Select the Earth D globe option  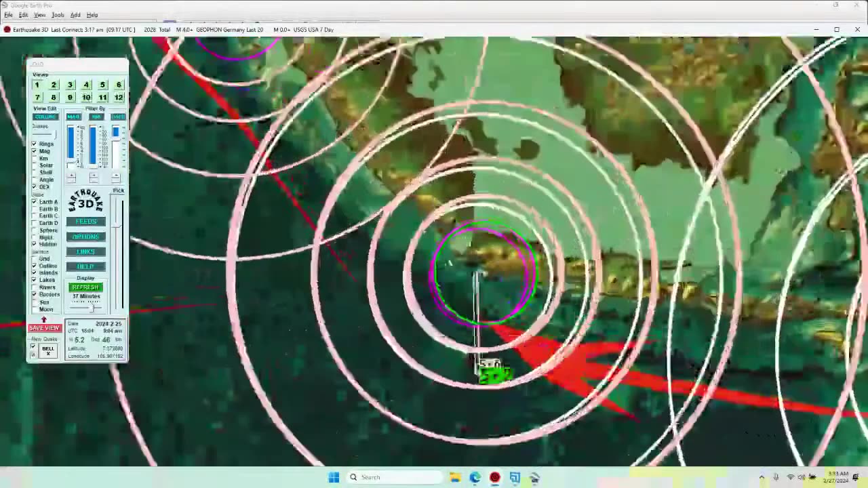[x=35, y=223]
